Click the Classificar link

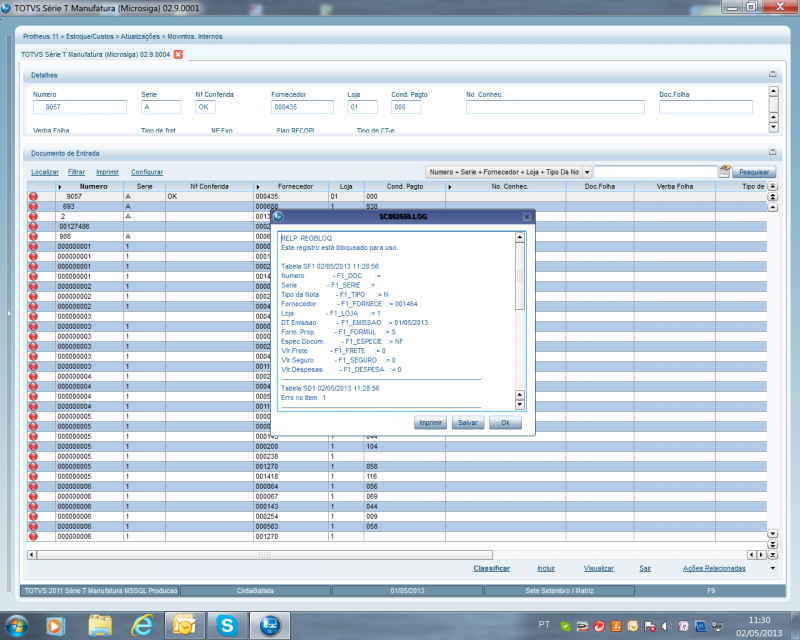[491, 568]
